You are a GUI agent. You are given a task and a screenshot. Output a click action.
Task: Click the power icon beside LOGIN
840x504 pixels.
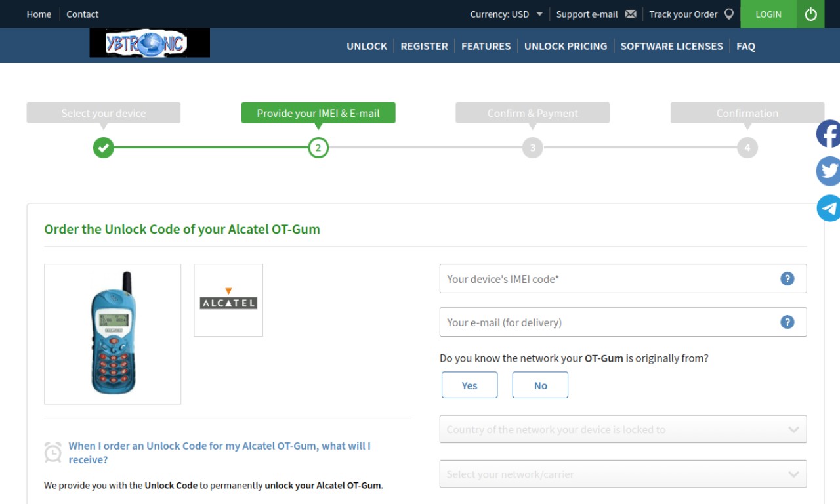coord(810,14)
